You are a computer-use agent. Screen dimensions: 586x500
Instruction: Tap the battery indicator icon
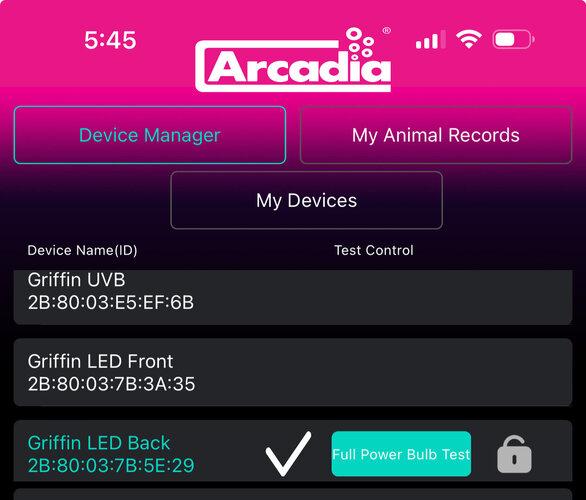point(513,39)
